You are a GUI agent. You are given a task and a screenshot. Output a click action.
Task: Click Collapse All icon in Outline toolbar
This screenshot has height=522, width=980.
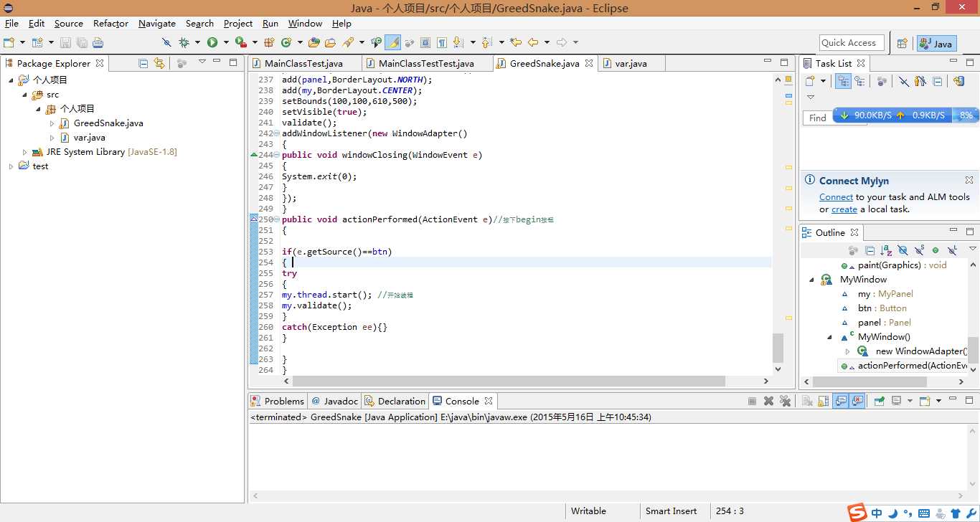pyautogui.click(x=870, y=250)
